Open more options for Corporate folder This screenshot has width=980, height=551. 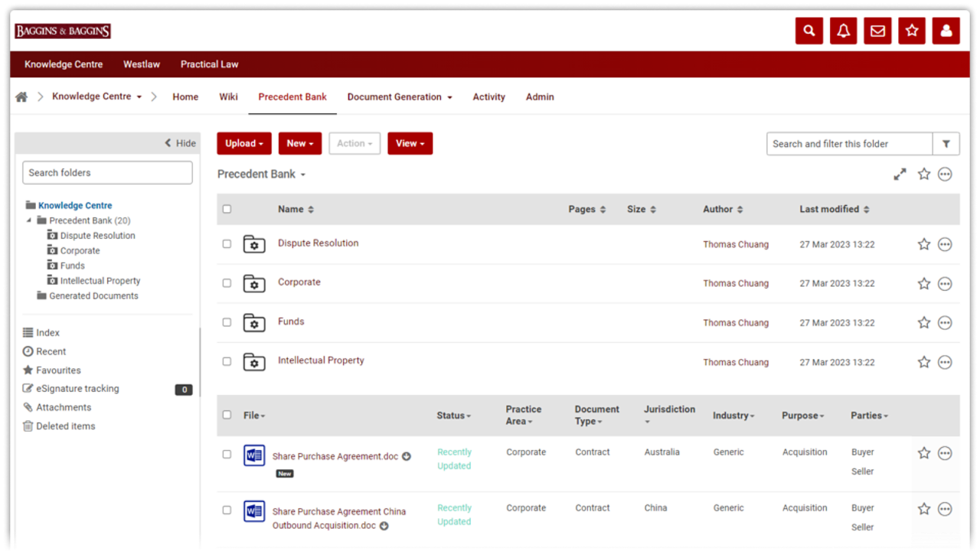tap(945, 284)
